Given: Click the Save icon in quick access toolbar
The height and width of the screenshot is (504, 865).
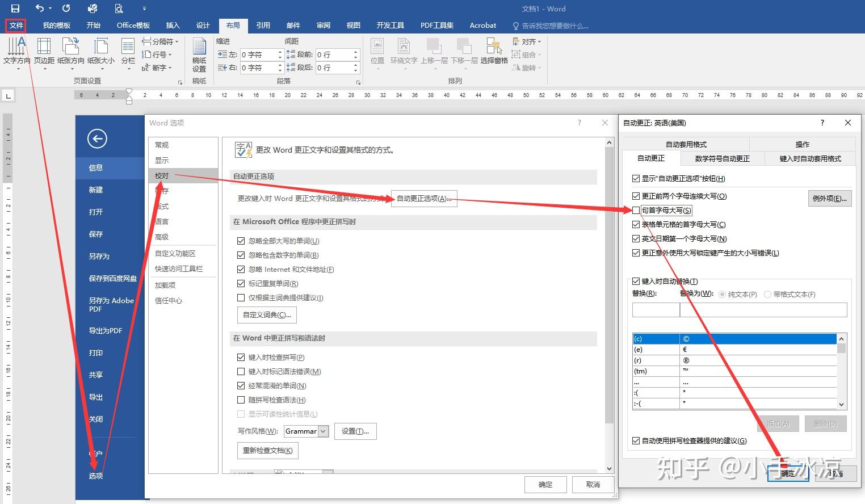Looking at the screenshot, I should tap(15, 9).
